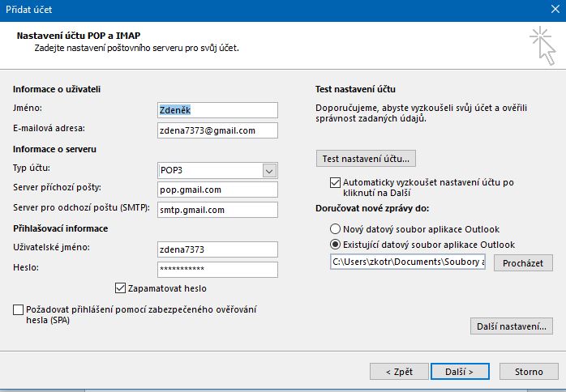Cancel with the Storno button
The image size is (566, 392).
[x=529, y=372]
